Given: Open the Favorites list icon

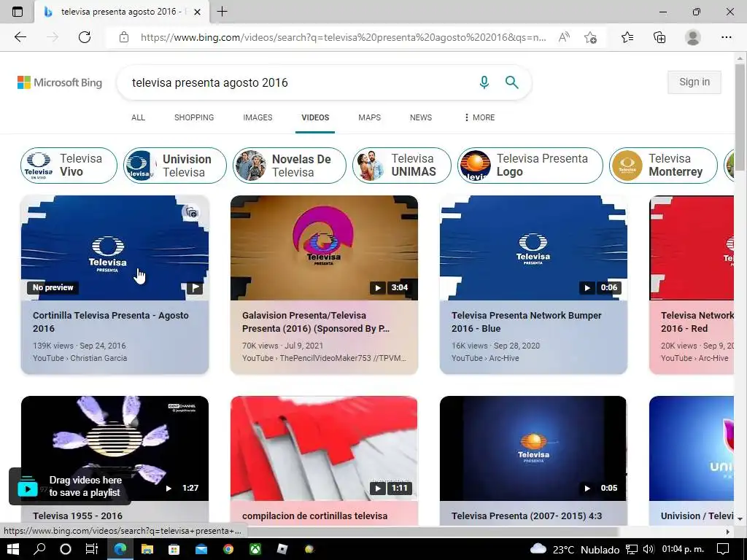Looking at the screenshot, I should click(x=627, y=37).
